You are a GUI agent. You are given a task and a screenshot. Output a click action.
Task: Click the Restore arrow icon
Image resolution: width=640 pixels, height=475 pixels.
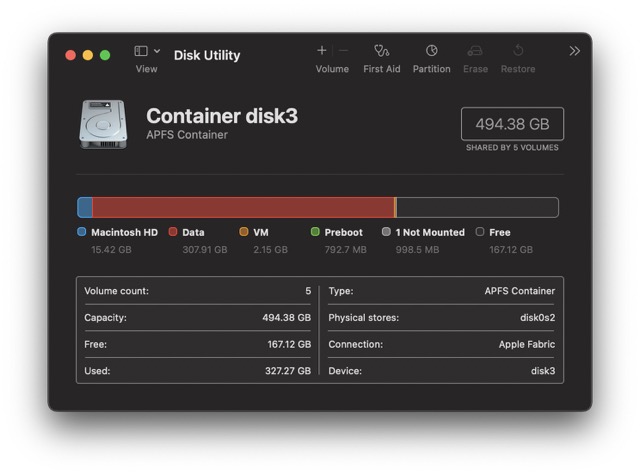(518, 51)
